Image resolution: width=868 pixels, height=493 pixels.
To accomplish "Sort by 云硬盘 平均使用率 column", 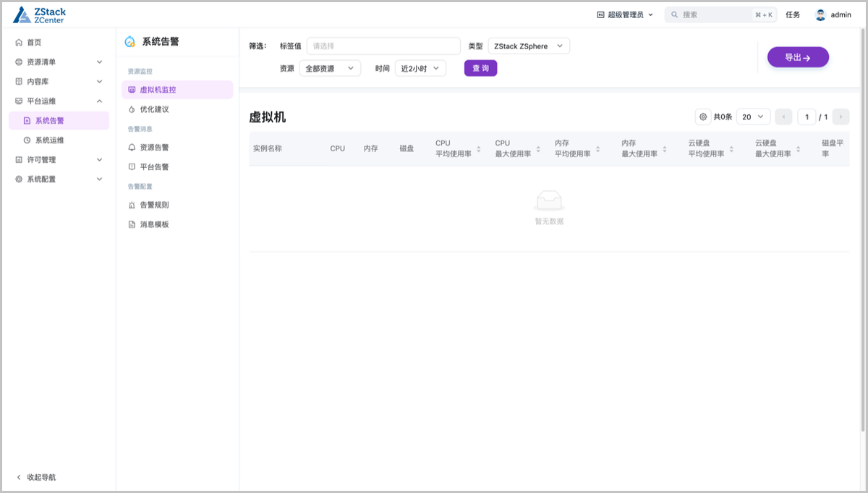I will pyautogui.click(x=731, y=149).
